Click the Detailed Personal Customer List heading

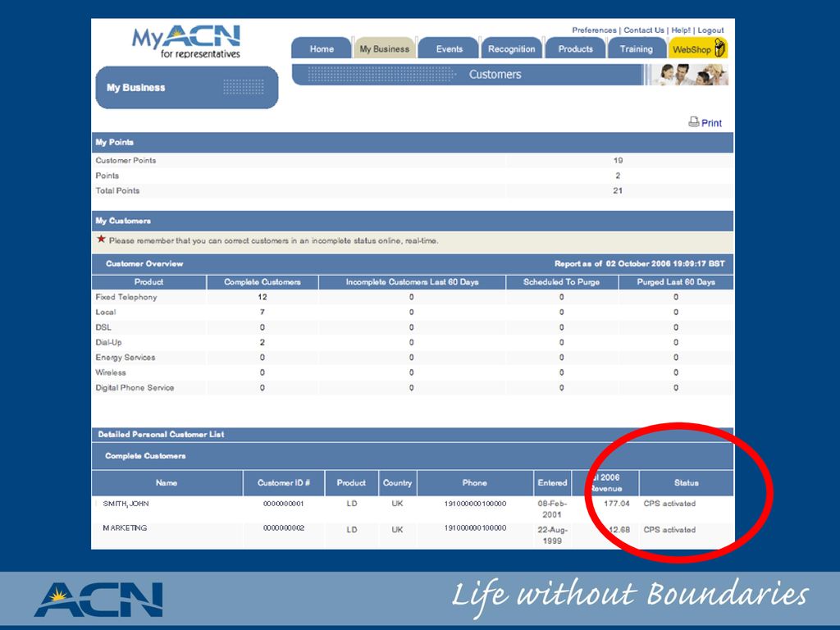(161, 435)
